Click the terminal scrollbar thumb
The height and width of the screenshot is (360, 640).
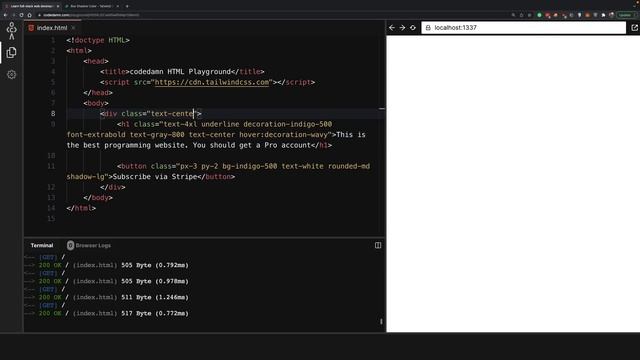pos(381,322)
